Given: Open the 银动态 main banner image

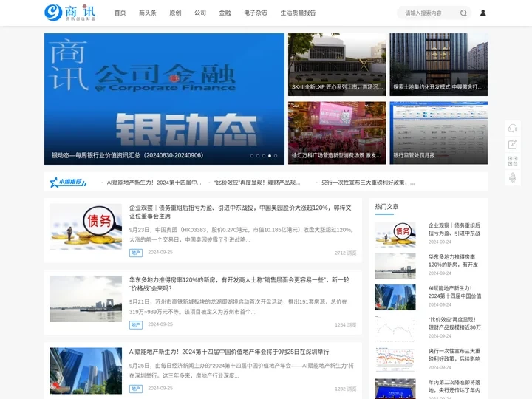Looking at the screenshot, I should coord(164,99).
